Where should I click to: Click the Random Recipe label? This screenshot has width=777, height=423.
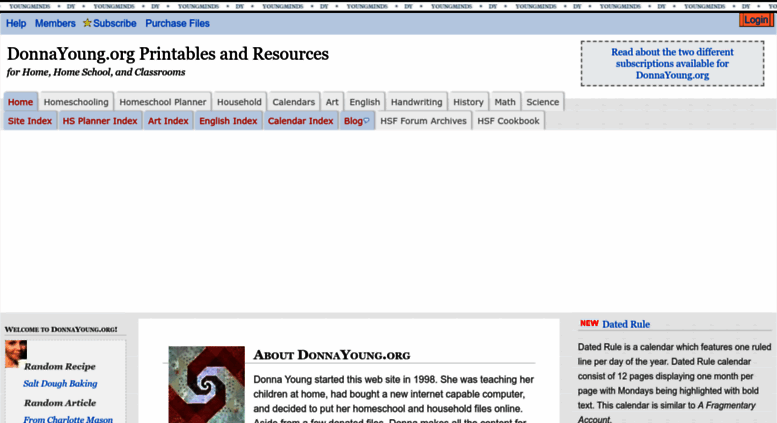pos(60,367)
